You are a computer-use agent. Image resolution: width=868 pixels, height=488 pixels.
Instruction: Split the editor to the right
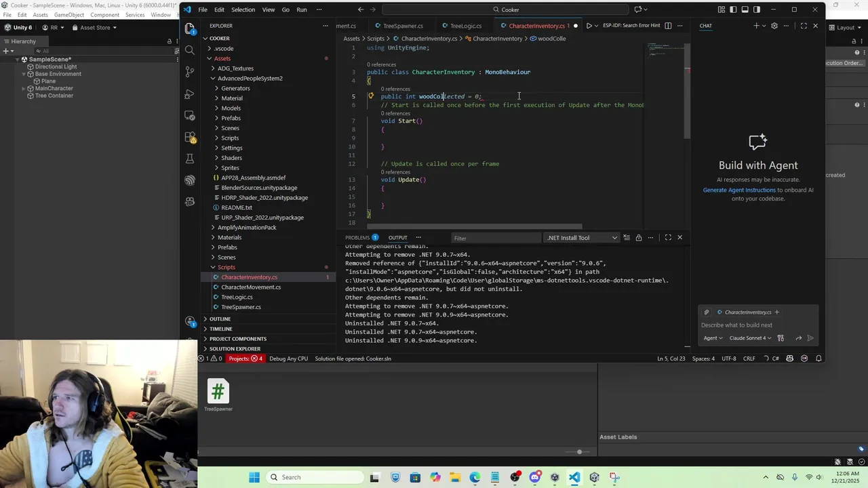668,26
